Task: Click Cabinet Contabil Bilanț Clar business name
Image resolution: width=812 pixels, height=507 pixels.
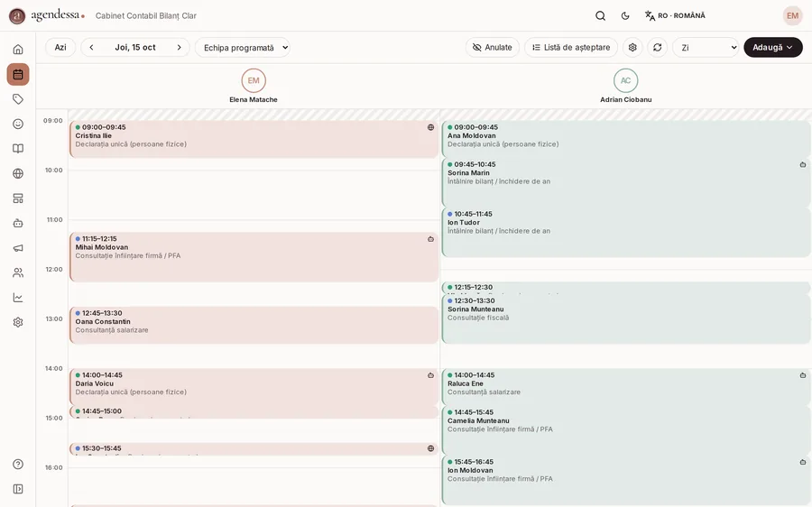Action: click(146, 16)
